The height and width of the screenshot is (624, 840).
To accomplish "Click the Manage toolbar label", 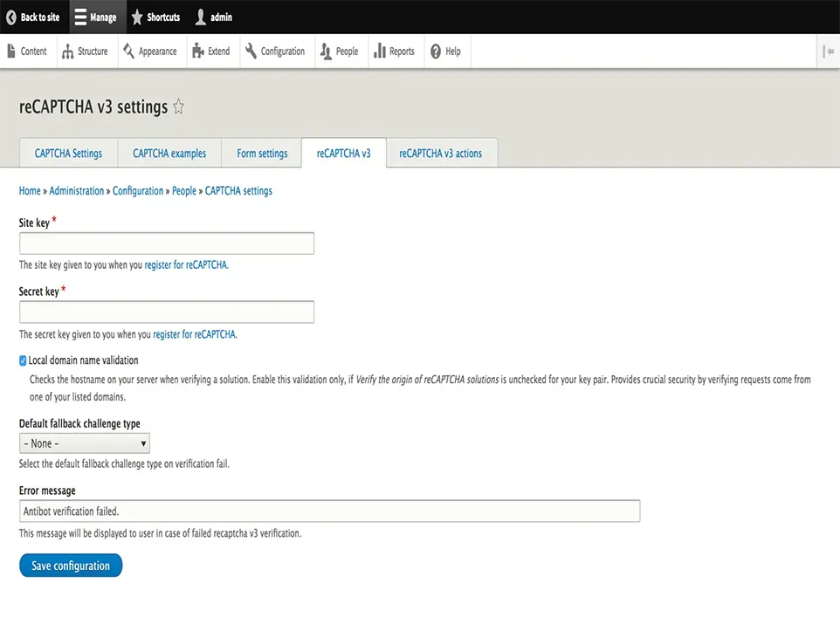I will pyautogui.click(x=103, y=17).
